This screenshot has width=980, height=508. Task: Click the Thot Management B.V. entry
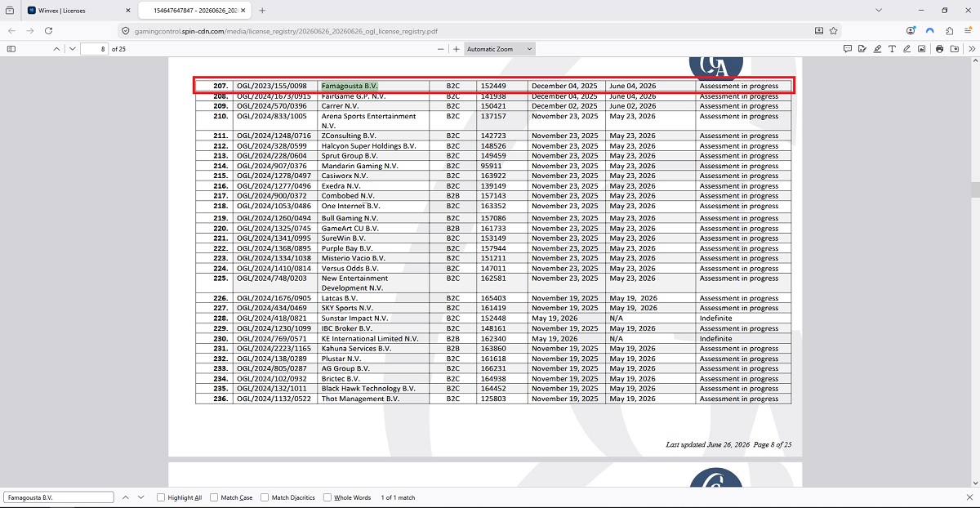360,399
